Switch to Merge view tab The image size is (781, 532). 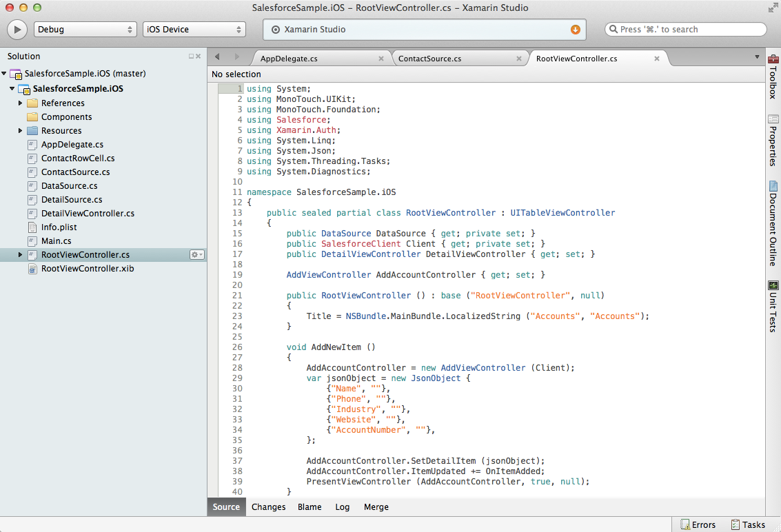point(376,507)
